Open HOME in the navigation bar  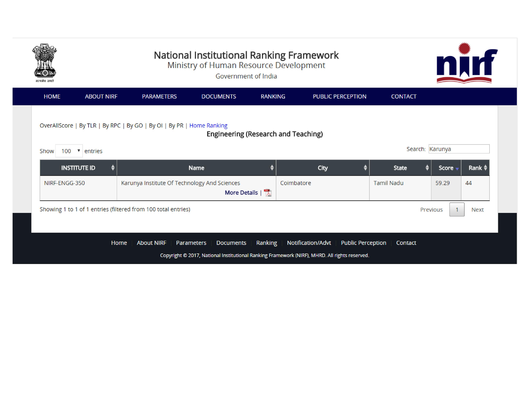[52, 96]
